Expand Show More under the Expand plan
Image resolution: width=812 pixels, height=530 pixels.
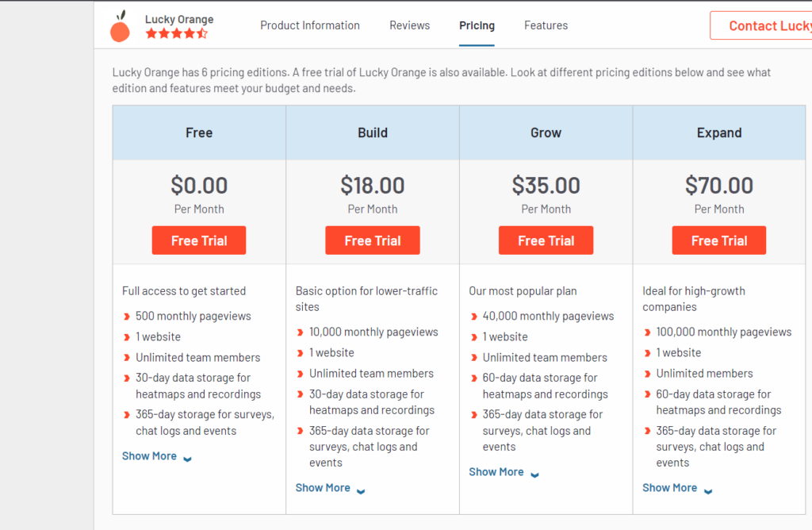669,488
